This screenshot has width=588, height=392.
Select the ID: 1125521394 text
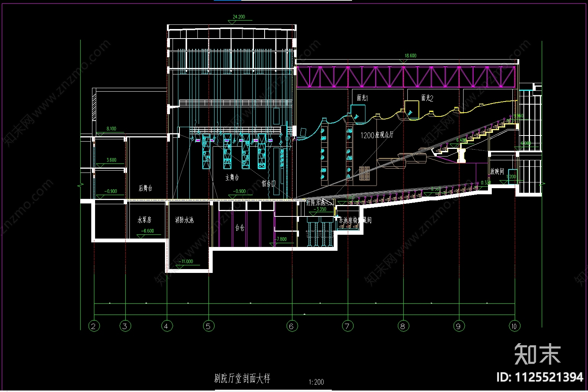[540, 377]
